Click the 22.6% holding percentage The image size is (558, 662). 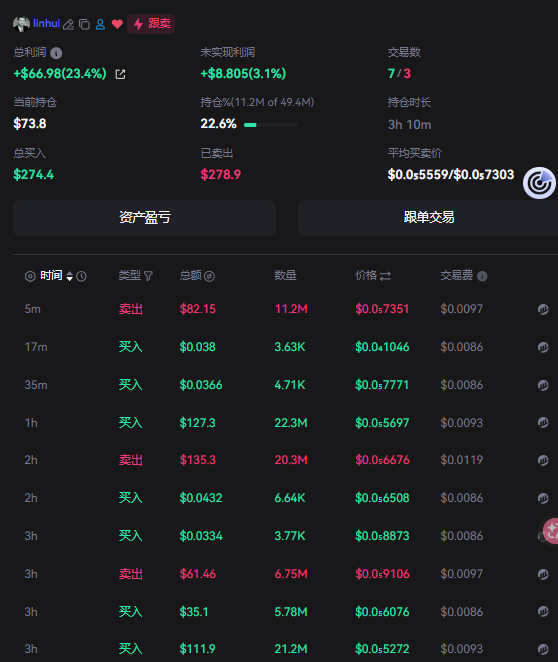tap(218, 124)
